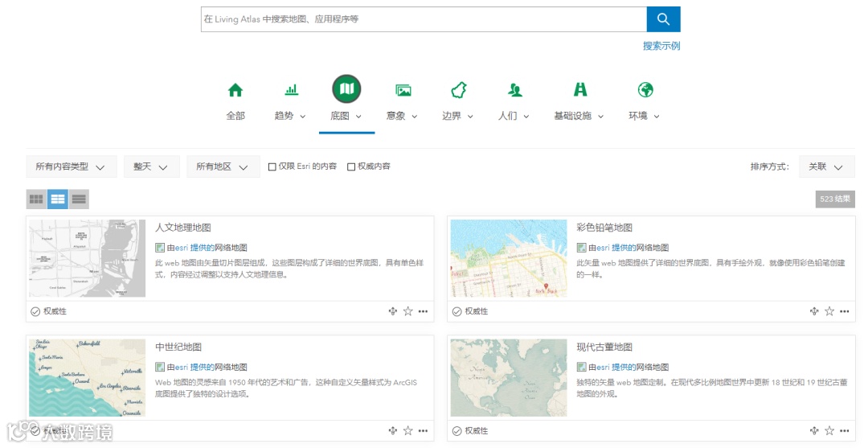Click the 中世纪地图 thumbnail

click(x=87, y=378)
